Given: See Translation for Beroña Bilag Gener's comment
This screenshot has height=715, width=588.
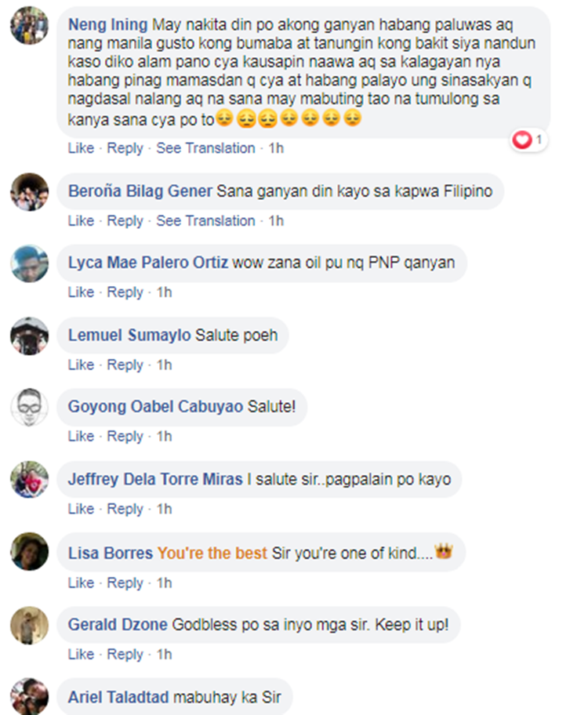Looking at the screenshot, I should click(x=205, y=221).
